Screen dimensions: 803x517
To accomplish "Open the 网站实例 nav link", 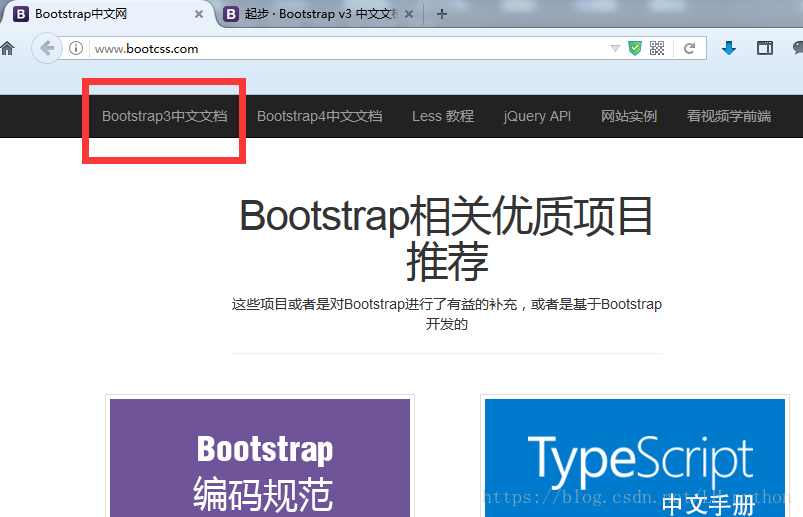I will click(x=629, y=116).
